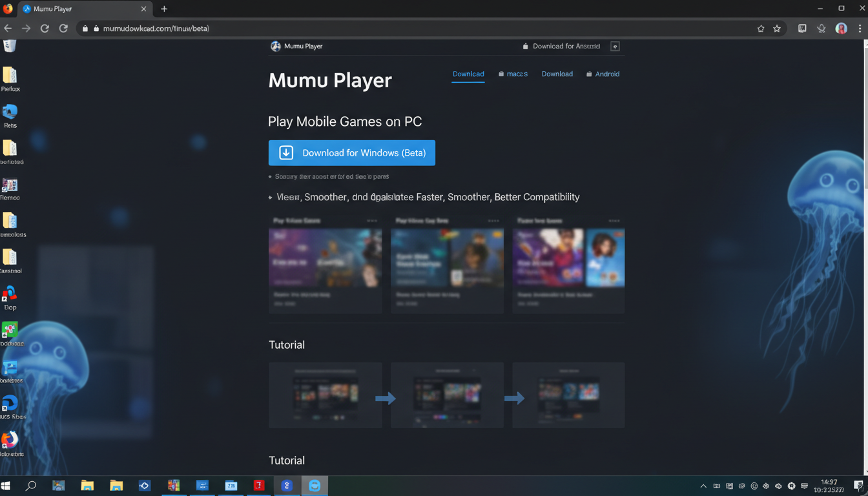Open the third game card with anime character
The image size is (868, 496).
pos(568,258)
